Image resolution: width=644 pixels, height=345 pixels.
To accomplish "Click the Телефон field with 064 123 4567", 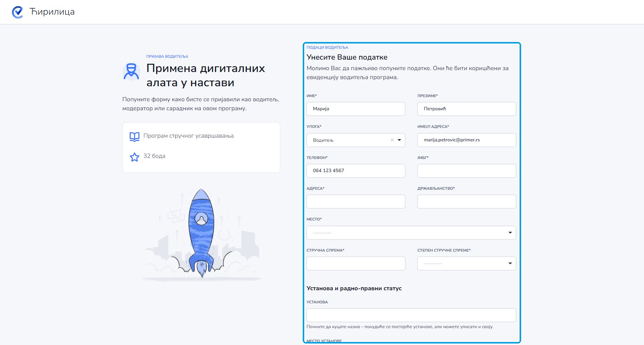I will (356, 171).
